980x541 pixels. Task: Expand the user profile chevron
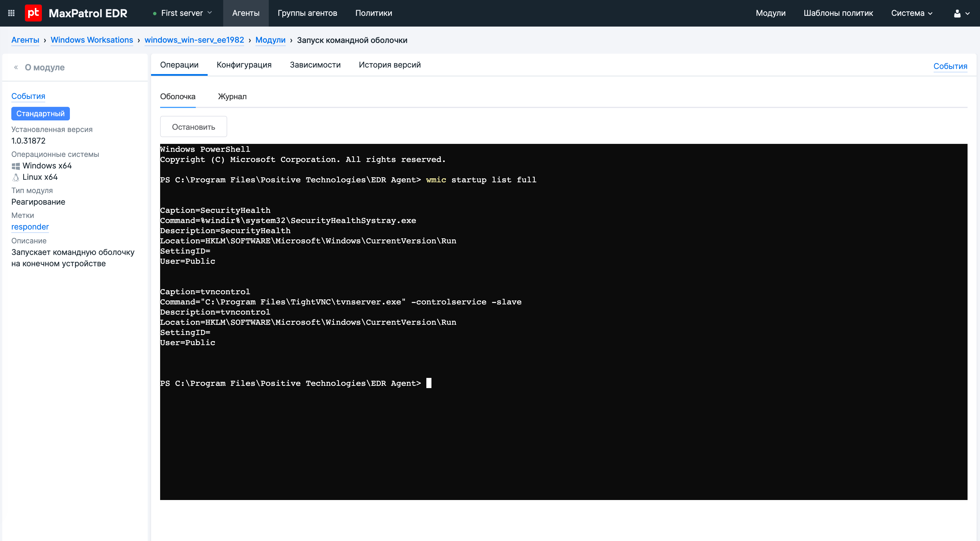968,13
